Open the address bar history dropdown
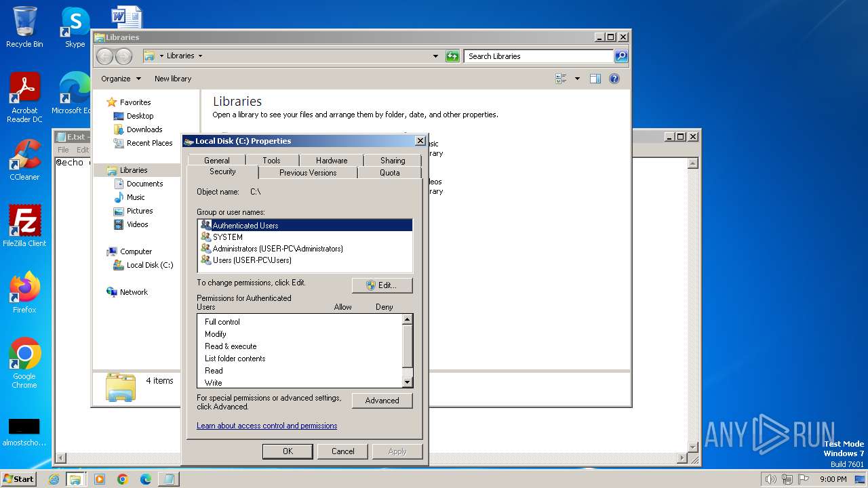Image resolution: width=868 pixels, height=488 pixels. pos(435,56)
